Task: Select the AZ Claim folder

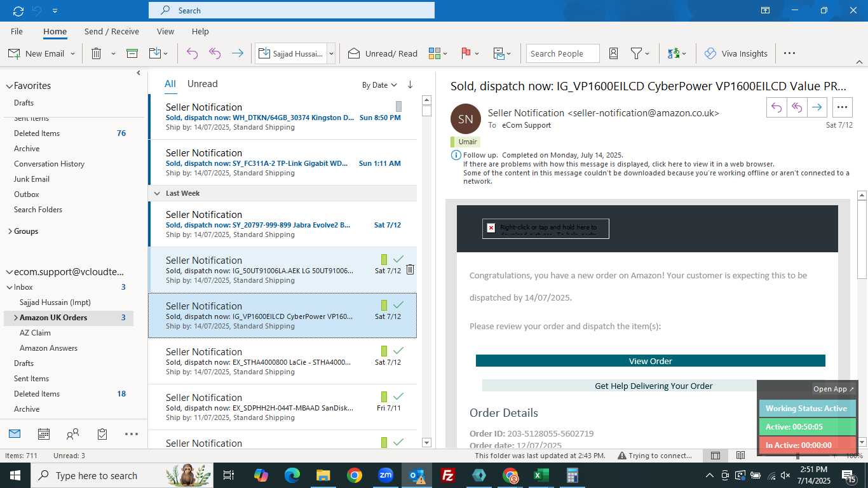Action: point(35,333)
